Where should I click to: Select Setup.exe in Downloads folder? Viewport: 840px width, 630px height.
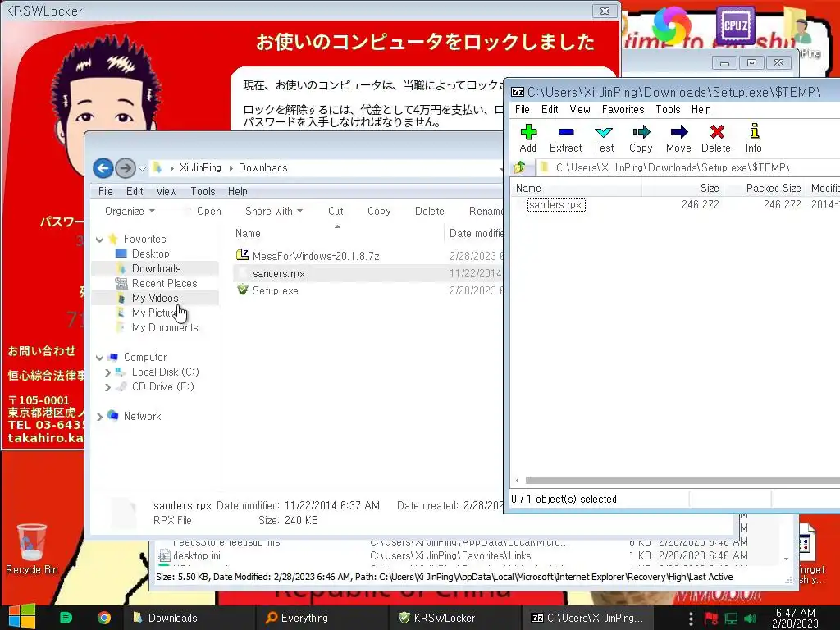point(276,291)
